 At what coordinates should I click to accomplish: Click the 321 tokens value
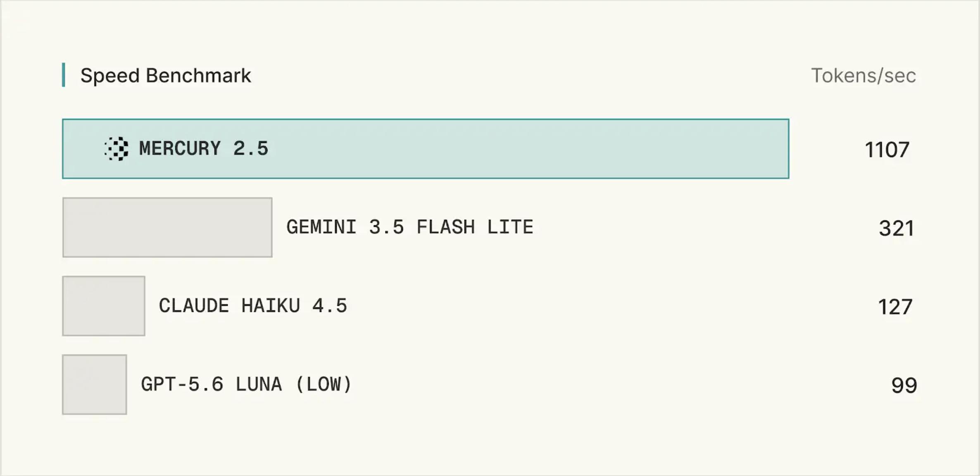click(896, 228)
